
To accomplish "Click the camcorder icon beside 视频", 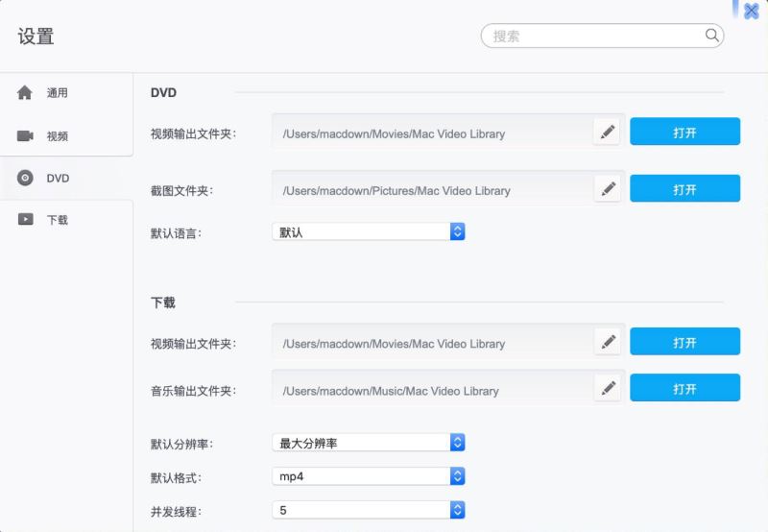I will click(x=25, y=135).
